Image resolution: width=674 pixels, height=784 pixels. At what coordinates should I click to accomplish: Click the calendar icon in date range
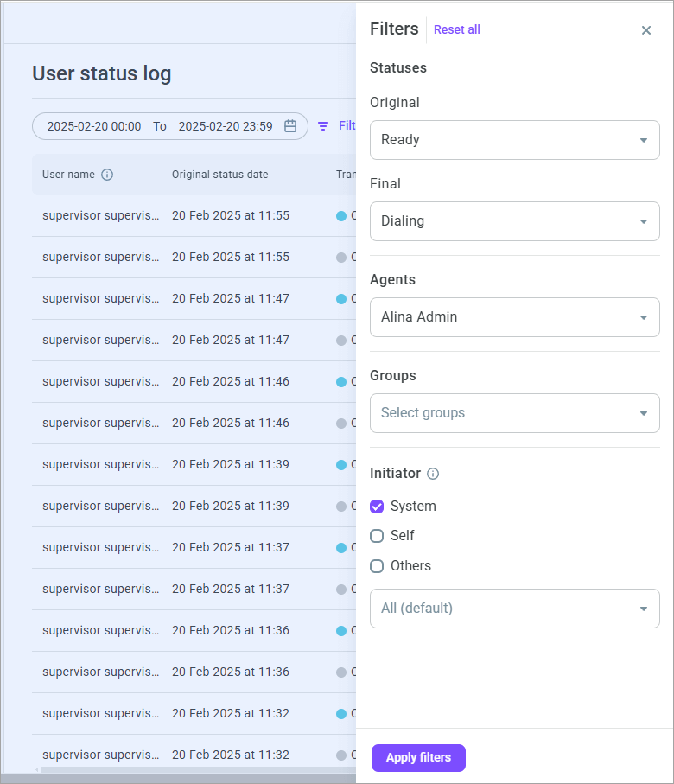290,126
